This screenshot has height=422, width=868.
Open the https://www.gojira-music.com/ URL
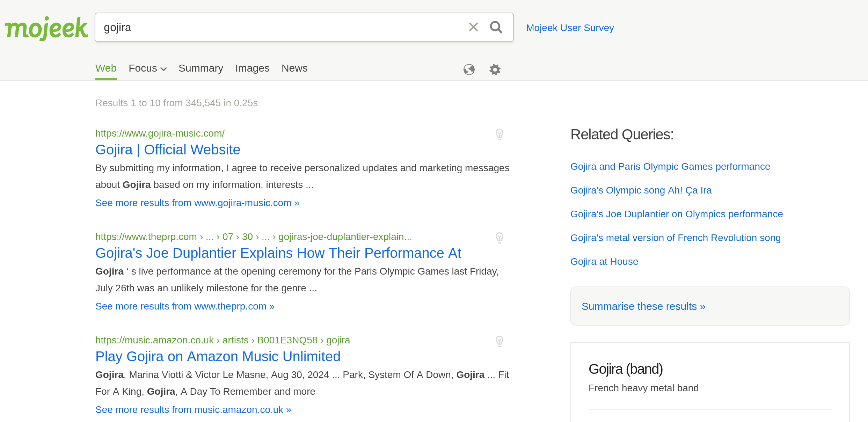(160, 133)
